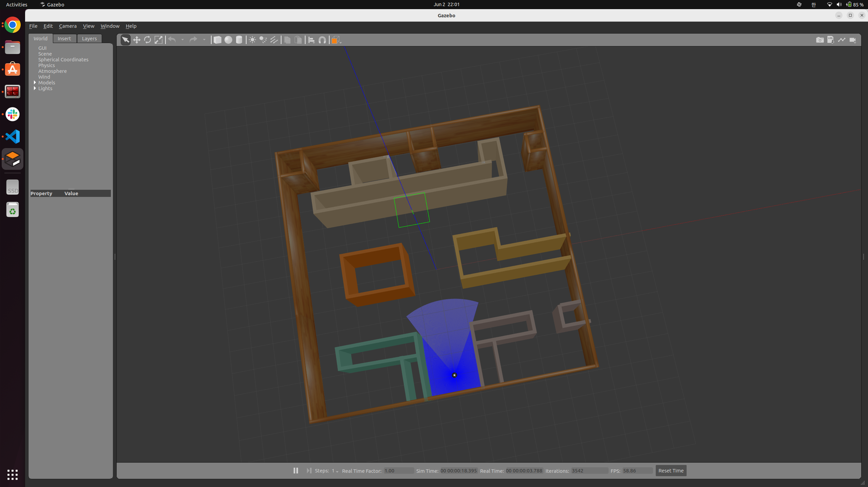Select the Rotate mode tool

(x=147, y=40)
